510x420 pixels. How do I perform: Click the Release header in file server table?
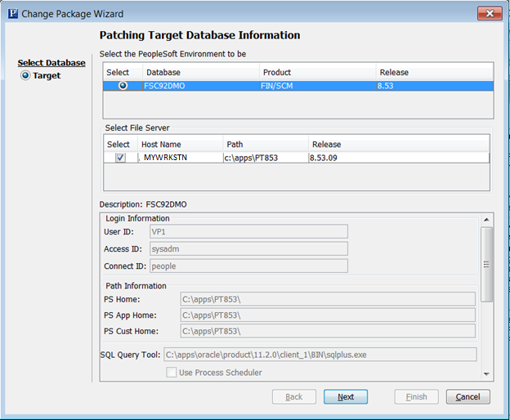[x=399, y=145]
